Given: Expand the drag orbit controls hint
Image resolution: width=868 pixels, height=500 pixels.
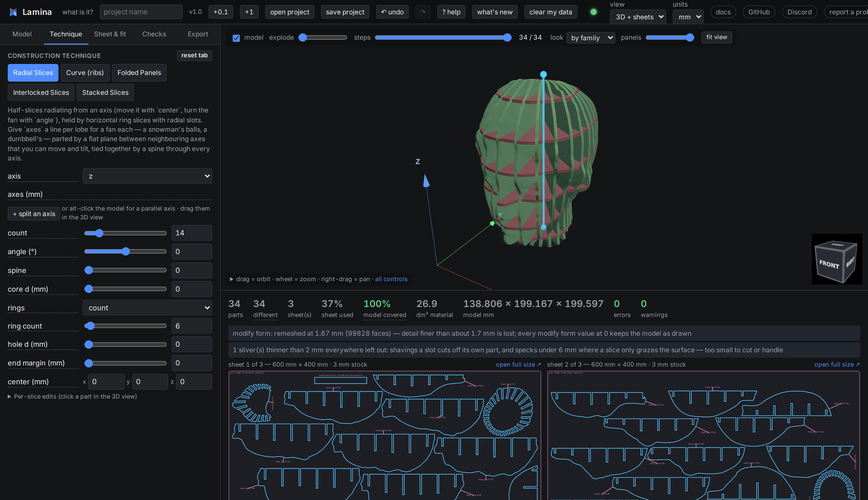Looking at the screenshot, I should 231,279.
